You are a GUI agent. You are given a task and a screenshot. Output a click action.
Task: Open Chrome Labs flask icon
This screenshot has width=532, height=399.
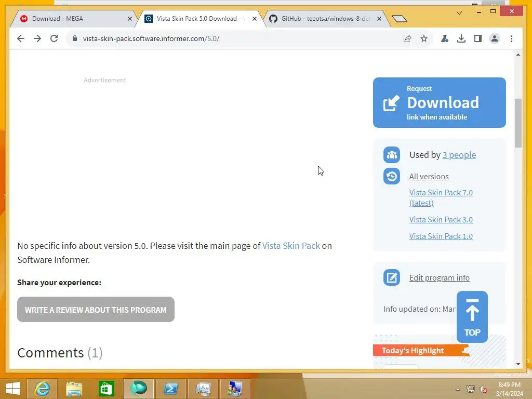point(445,38)
